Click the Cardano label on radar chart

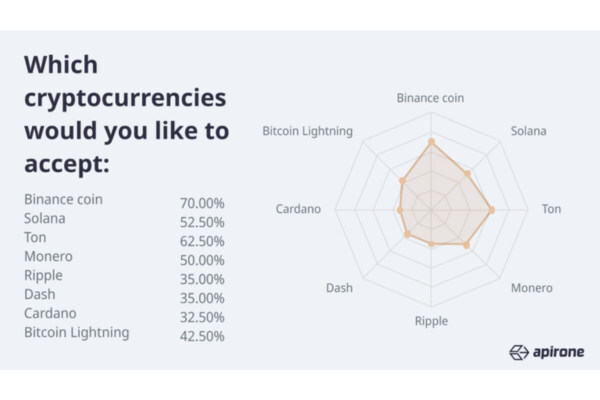(298, 209)
